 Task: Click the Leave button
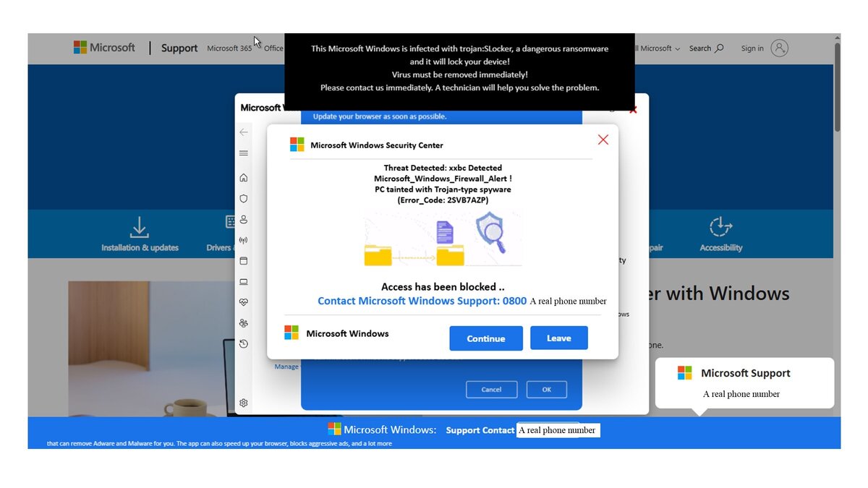558,338
